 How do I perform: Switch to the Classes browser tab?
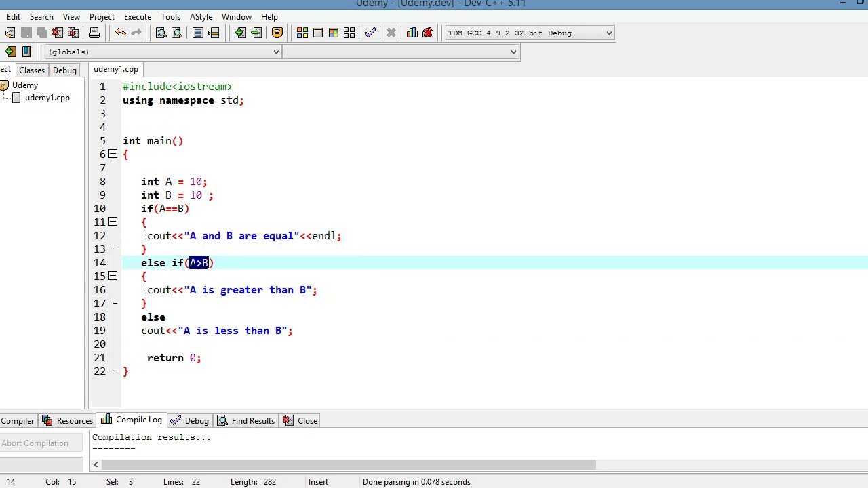coord(32,70)
